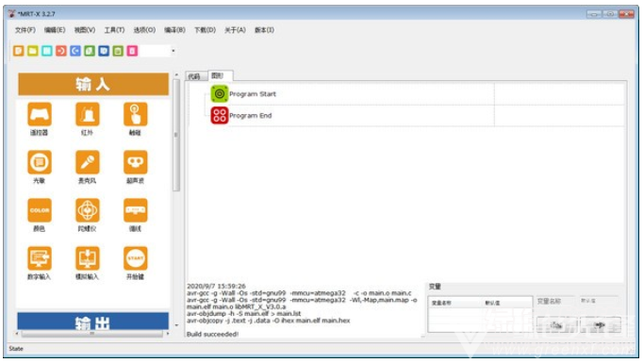Viewport: 644px width, 363px height.
Task: Switch to the 代码 code tab
Action: pyautogui.click(x=194, y=76)
